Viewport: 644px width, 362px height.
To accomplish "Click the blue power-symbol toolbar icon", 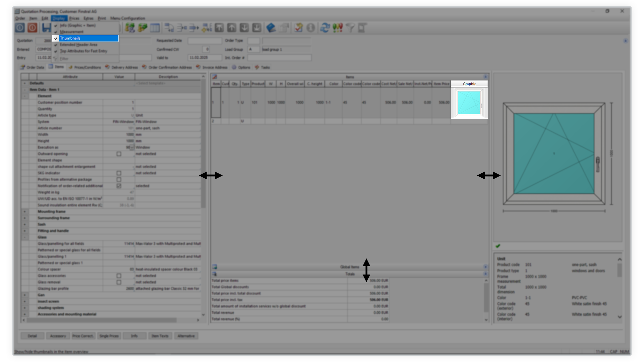I will point(20,27).
